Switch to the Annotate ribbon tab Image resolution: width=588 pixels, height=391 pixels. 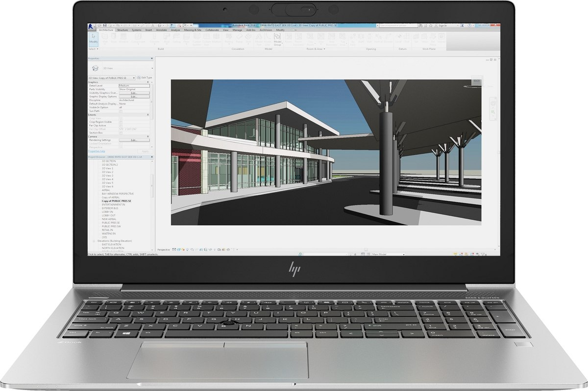point(161,30)
